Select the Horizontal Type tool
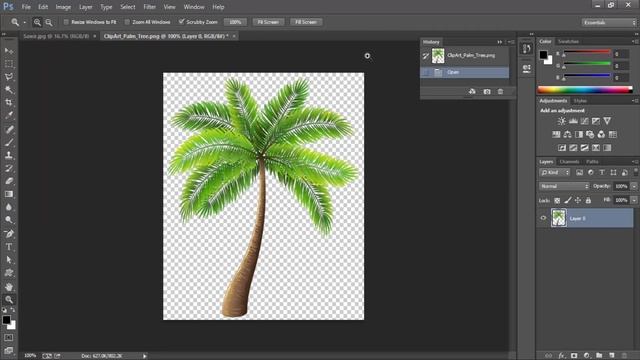The width and height of the screenshot is (640, 360). coord(9,247)
